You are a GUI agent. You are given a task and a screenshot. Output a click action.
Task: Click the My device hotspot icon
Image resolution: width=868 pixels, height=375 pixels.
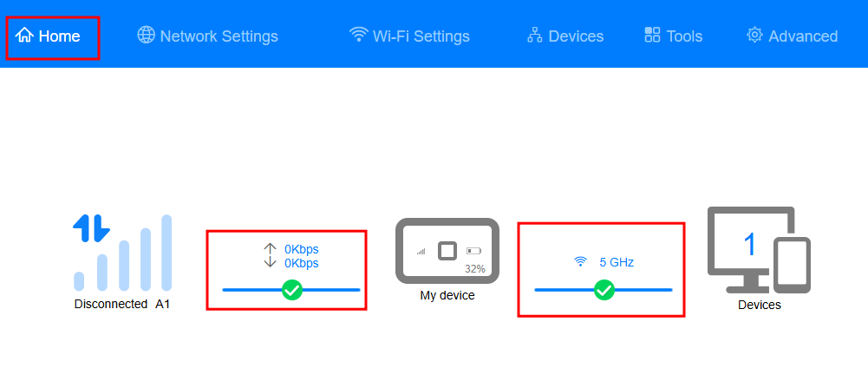click(x=447, y=251)
